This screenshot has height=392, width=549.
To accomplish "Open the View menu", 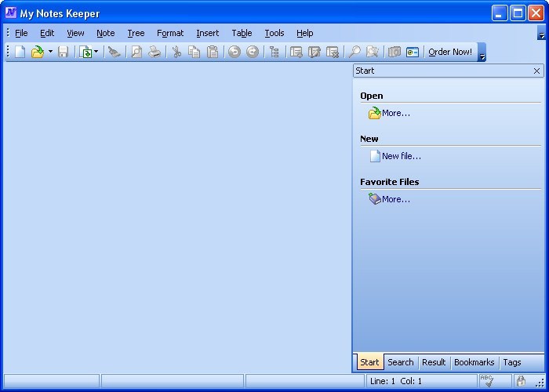I will click(75, 33).
